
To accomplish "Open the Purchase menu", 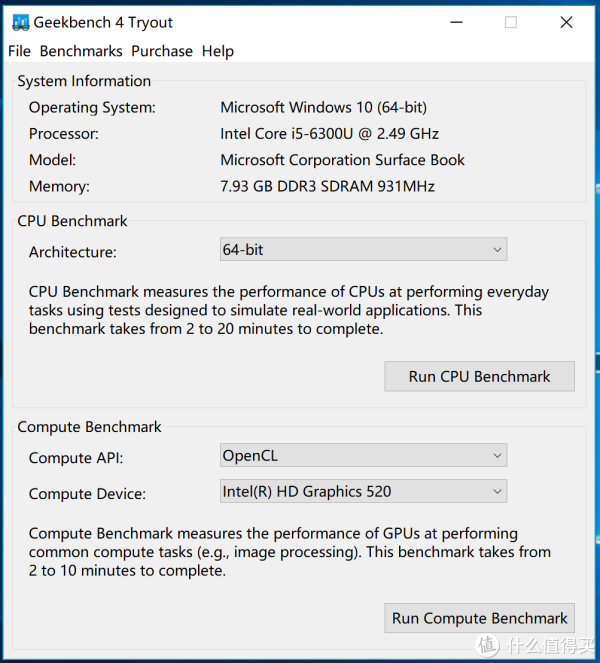I will (162, 51).
